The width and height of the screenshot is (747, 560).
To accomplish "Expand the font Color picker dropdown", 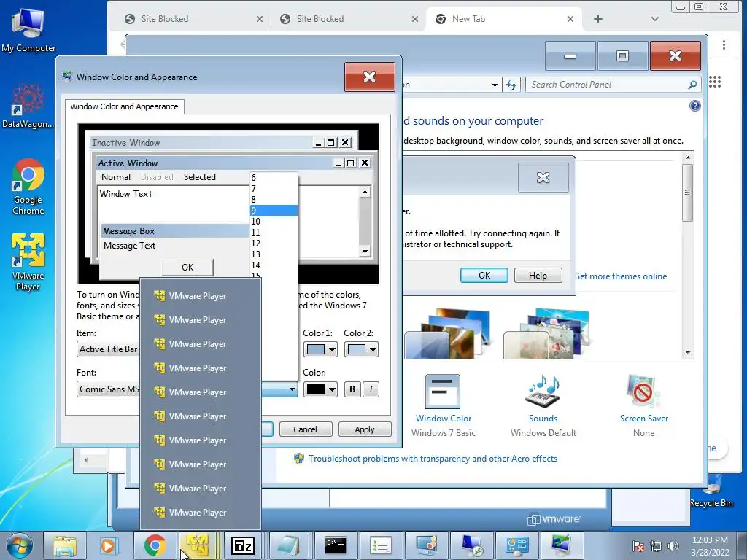I will click(332, 389).
